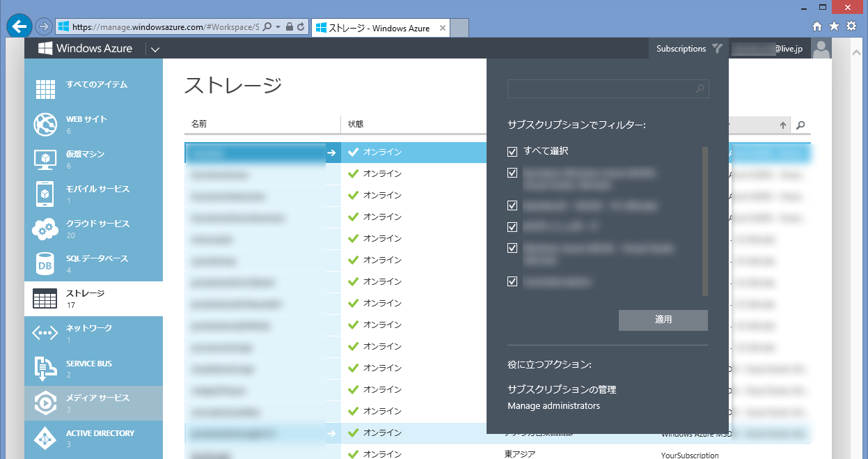Toggle the すべて選択 checkbox
Viewport: 868px width, 459px height.
[513, 151]
